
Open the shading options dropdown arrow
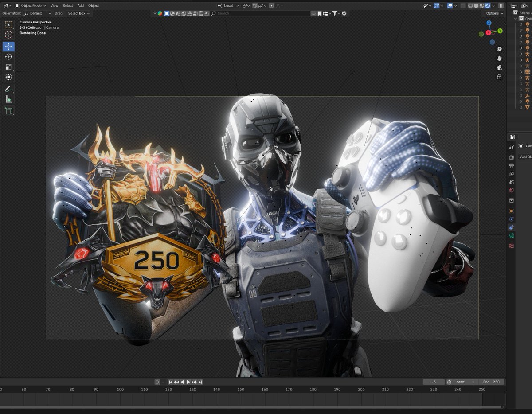(493, 6)
